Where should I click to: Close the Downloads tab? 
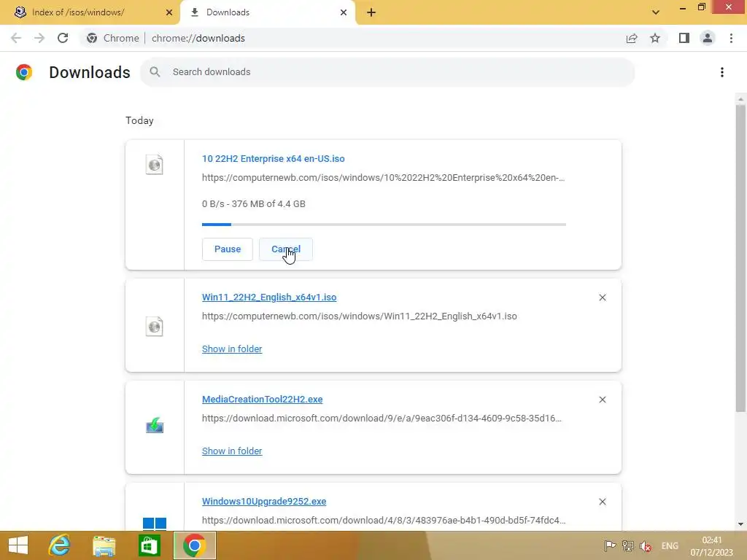click(344, 12)
